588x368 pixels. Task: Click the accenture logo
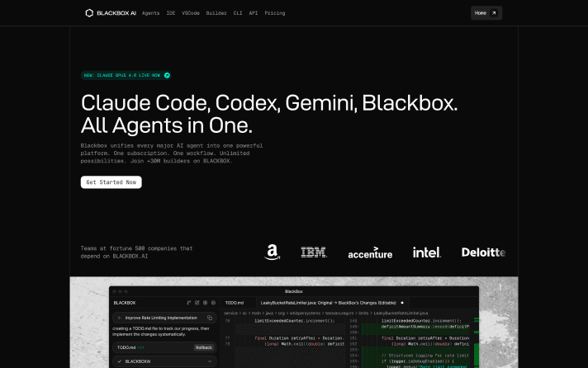tap(370, 253)
